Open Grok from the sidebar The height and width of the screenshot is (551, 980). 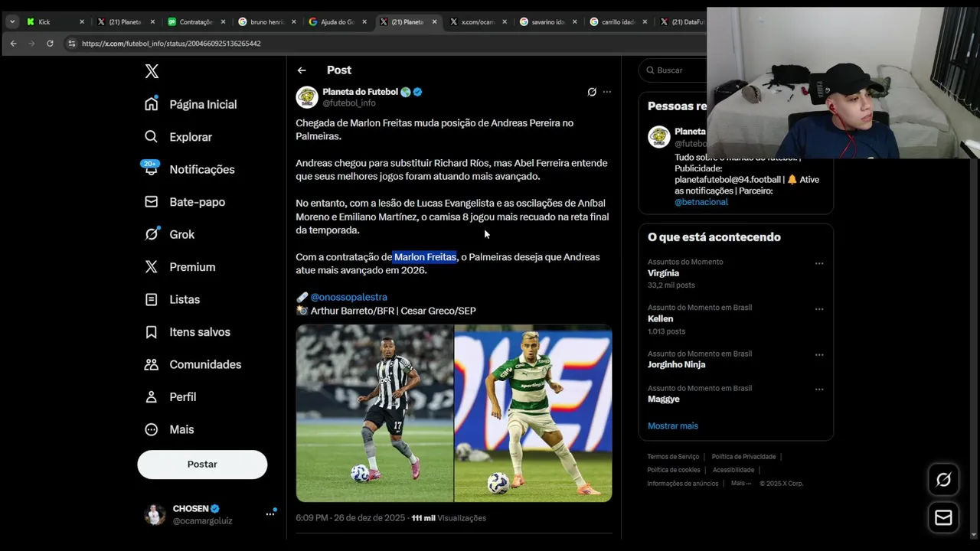point(170,234)
